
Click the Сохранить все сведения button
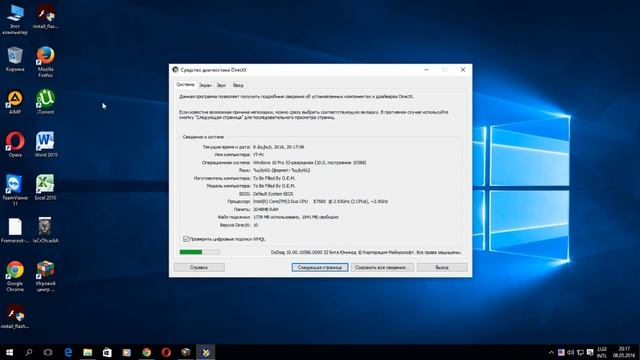pos(382,267)
